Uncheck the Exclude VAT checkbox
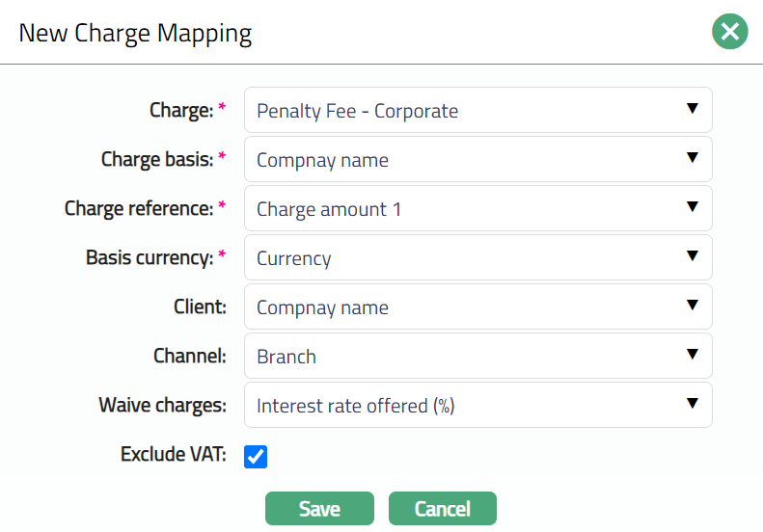The image size is (763, 532). coord(256,456)
